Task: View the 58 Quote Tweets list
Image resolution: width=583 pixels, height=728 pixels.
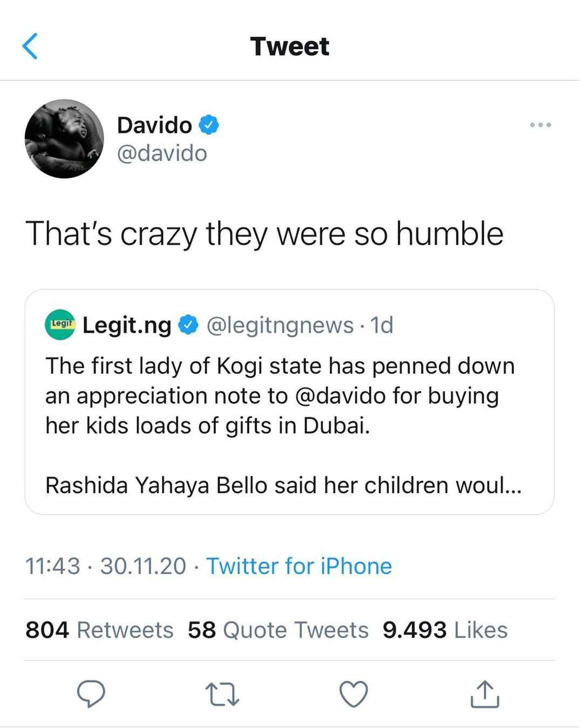Action: pyautogui.click(x=278, y=630)
